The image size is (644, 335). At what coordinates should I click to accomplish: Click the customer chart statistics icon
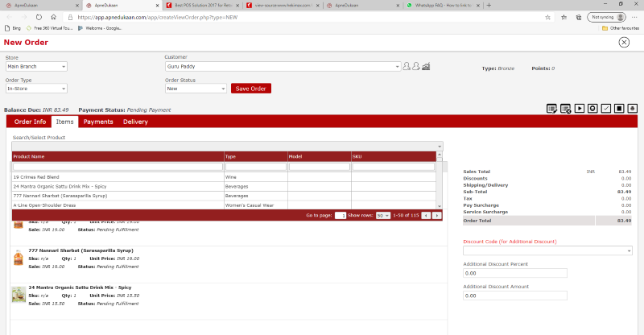[x=426, y=67]
